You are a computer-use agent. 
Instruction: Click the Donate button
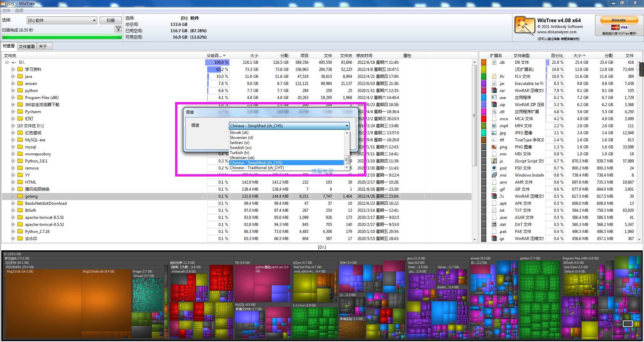point(619,20)
